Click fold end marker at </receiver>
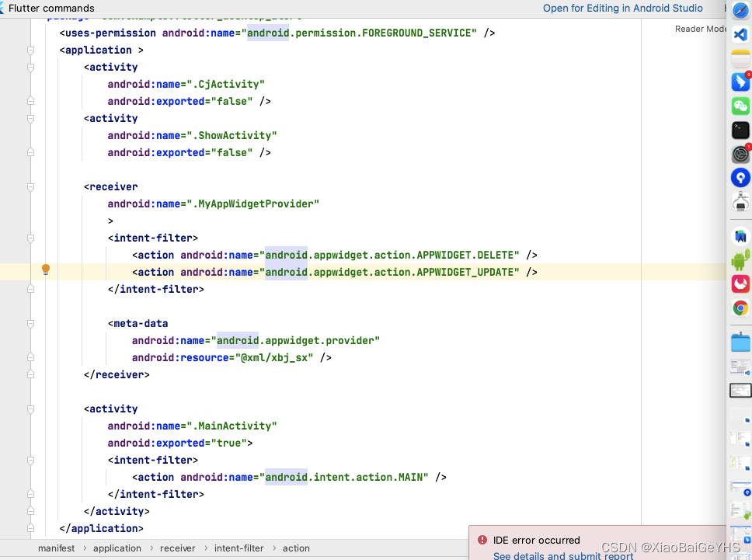 pyautogui.click(x=31, y=374)
